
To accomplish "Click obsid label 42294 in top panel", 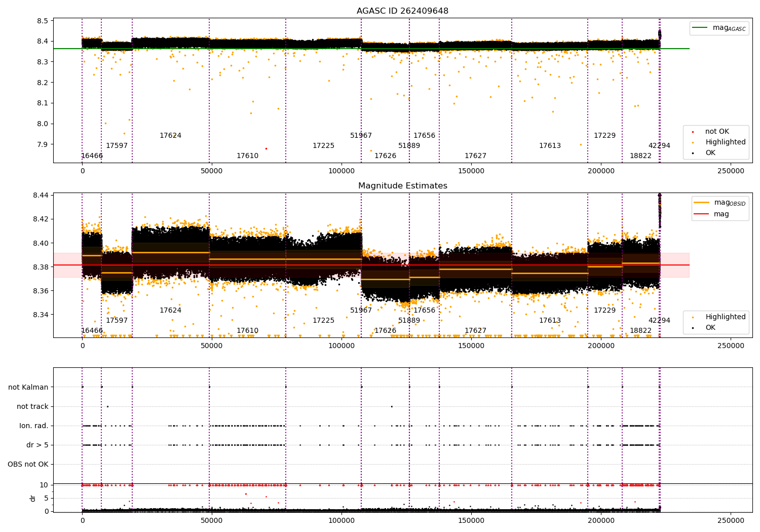I will point(659,146).
